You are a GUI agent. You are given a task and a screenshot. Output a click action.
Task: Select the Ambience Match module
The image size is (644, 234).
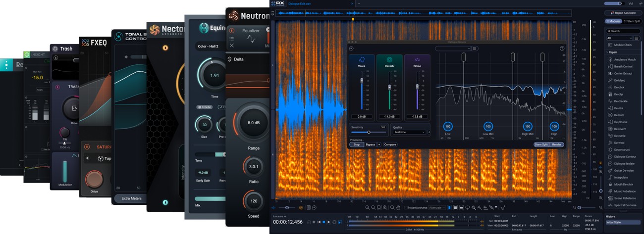(x=624, y=59)
